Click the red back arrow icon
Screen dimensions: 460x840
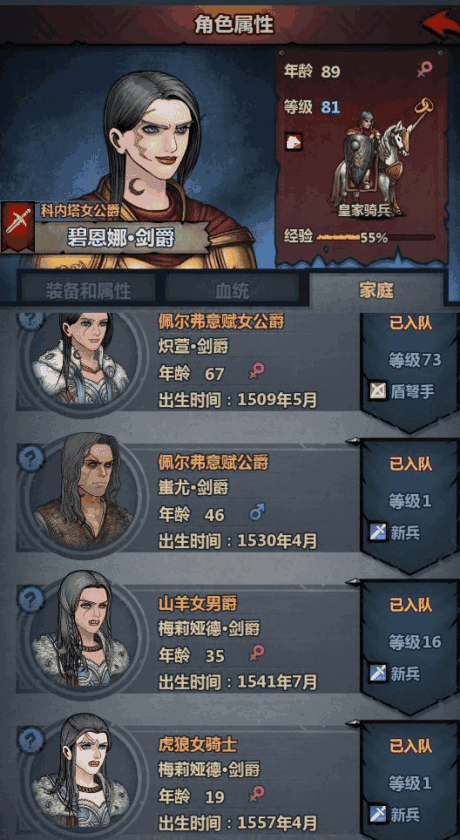pyautogui.click(x=440, y=25)
